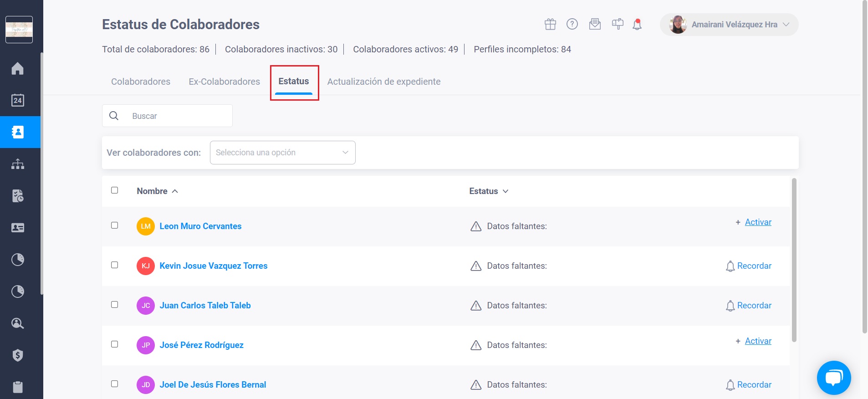Open the first pie-chart clock sidebar icon
The image size is (868, 399).
18,260
